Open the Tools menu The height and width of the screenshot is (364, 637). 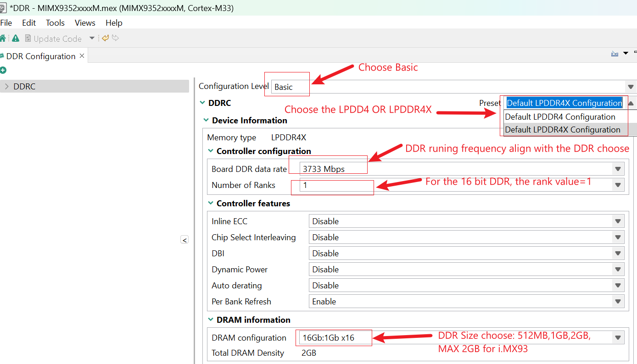tap(55, 22)
